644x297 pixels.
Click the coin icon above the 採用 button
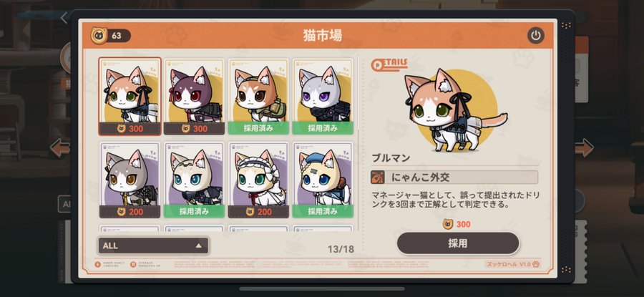[x=448, y=224]
